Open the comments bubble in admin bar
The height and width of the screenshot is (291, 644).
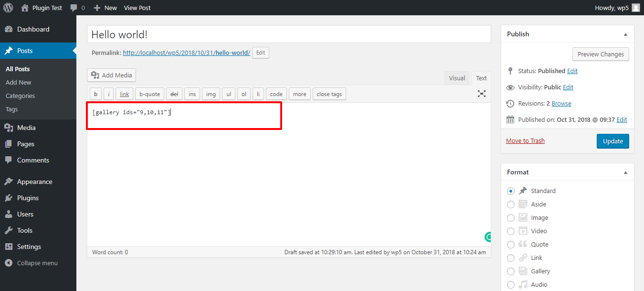click(x=74, y=8)
